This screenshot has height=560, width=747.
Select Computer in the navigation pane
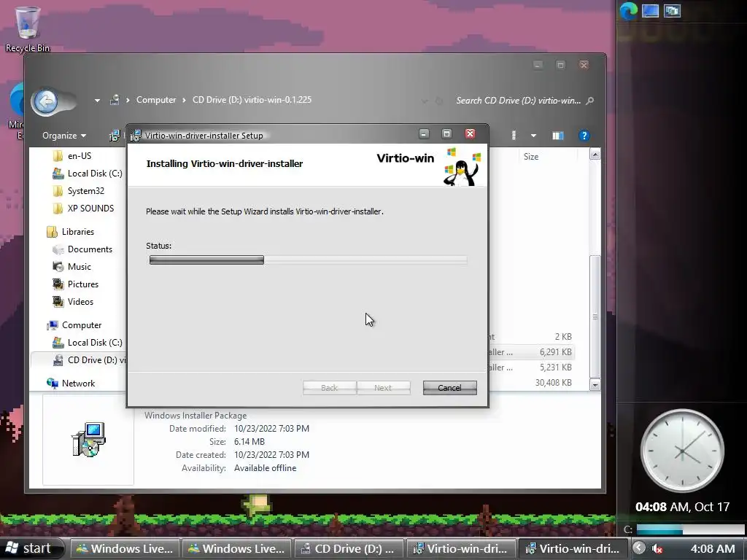point(82,325)
